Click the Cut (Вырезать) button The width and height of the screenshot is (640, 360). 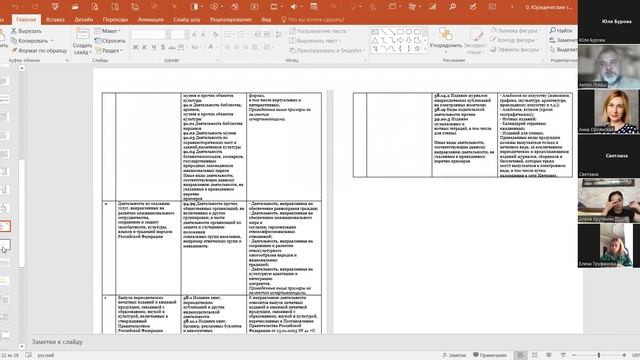click(x=27, y=31)
